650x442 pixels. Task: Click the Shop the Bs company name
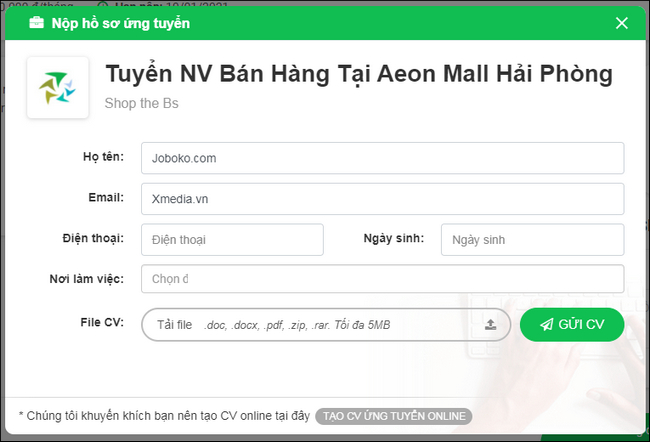point(141,103)
